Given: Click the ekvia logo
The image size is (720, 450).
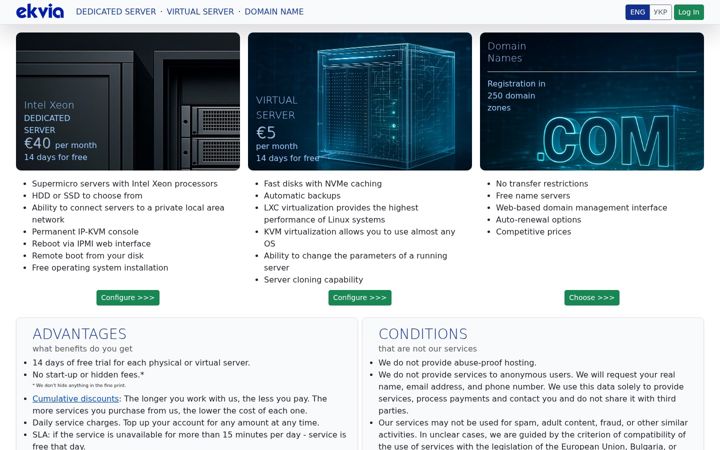Looking at the screenshot, I should [40, 11].
